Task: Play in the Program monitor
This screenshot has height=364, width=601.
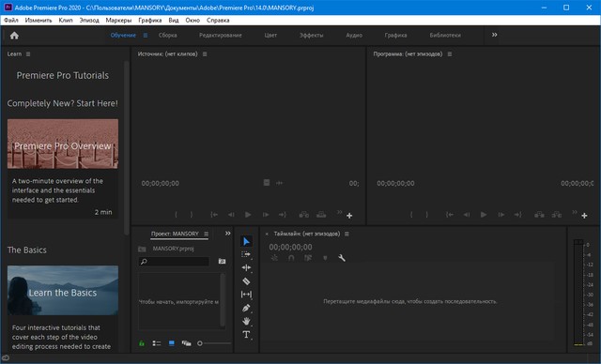Action: pos(484,215)
